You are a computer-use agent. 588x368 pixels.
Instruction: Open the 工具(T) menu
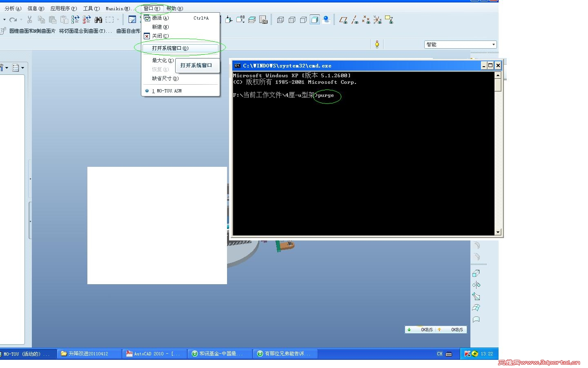(x=91, y=8)
